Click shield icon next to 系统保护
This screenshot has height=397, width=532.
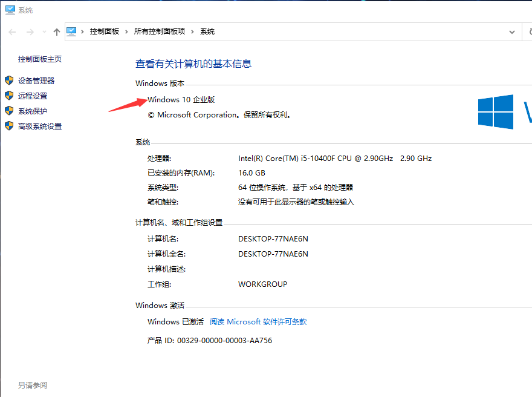tap(9, 111)
